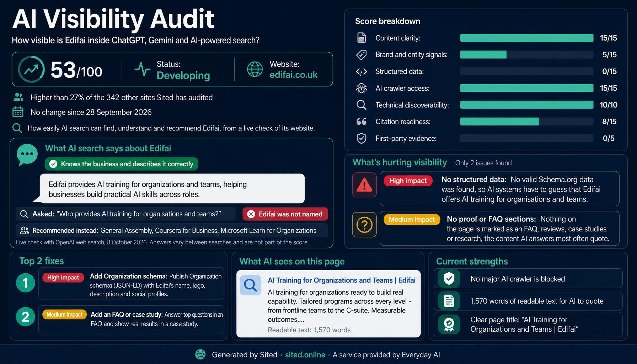The height and width of the screenshot is (364, 637).
Task: Click the chat bubble icon in AI search panel
Action: tap(27, 155)
